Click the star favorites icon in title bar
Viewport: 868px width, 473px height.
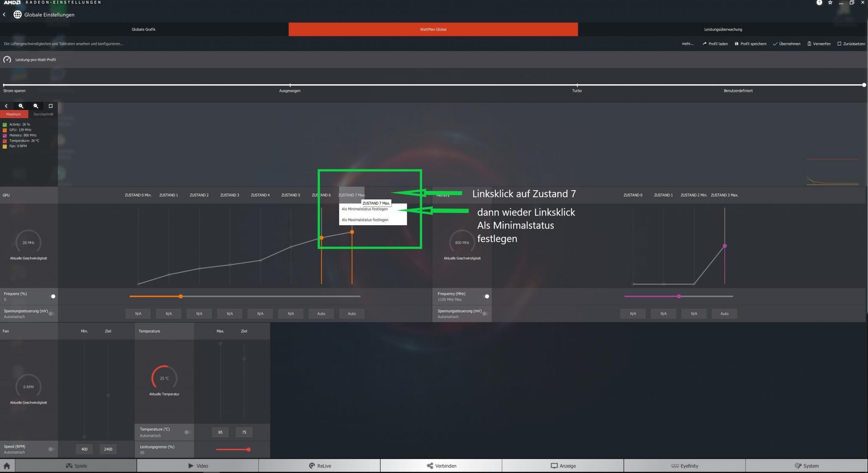tap(830, 3)
